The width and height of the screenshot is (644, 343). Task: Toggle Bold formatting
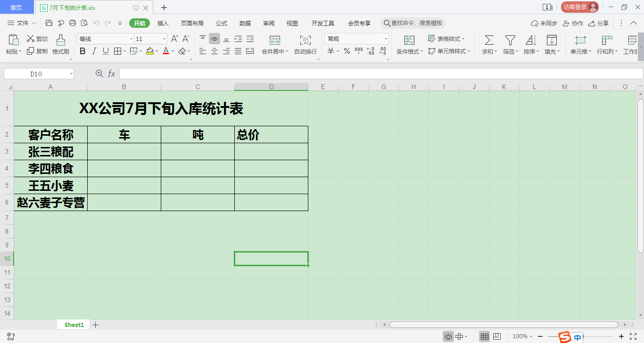[83, 51]
